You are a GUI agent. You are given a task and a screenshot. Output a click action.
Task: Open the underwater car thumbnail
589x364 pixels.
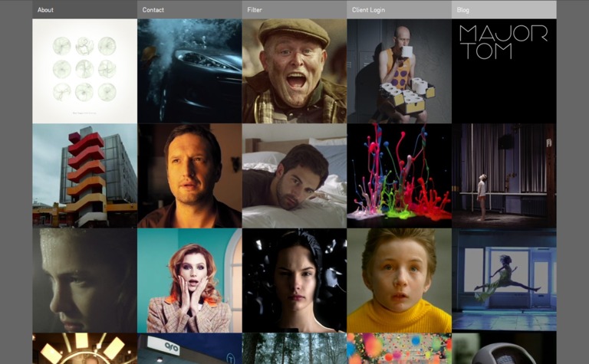coord(189,71)
